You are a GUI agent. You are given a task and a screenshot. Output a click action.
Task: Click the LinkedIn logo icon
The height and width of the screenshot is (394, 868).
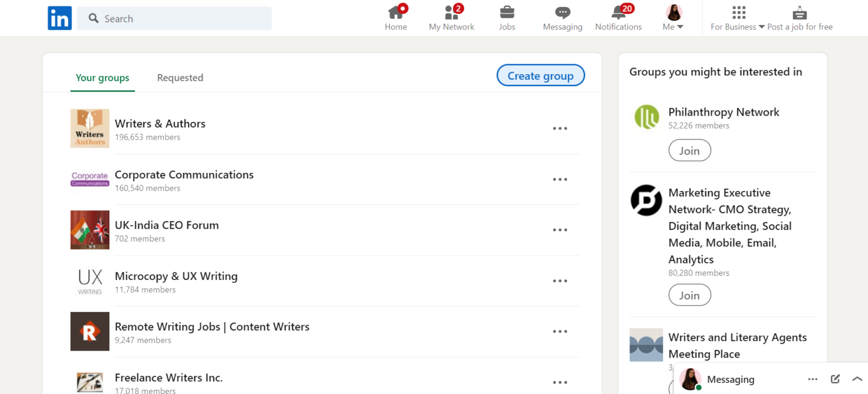60,19
